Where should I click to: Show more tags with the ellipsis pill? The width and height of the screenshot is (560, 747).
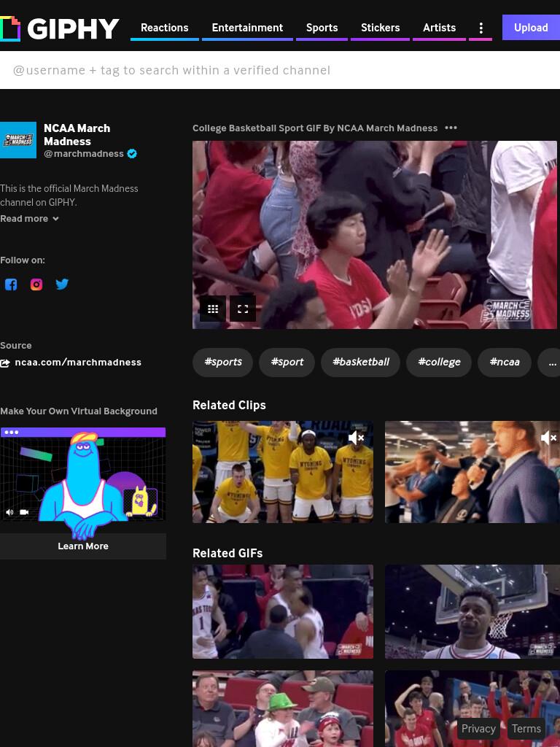(551, 363)
